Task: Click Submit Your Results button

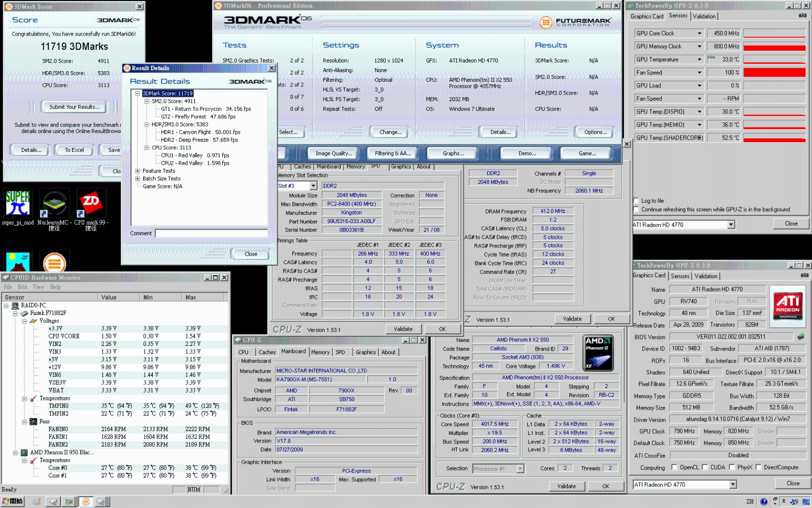Action: pos(74,107)
